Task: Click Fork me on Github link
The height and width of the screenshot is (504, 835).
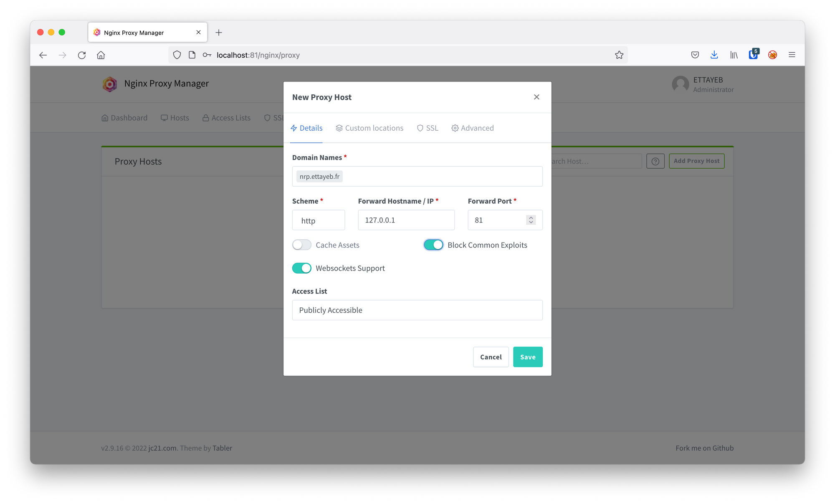Action: click(704, 448)
